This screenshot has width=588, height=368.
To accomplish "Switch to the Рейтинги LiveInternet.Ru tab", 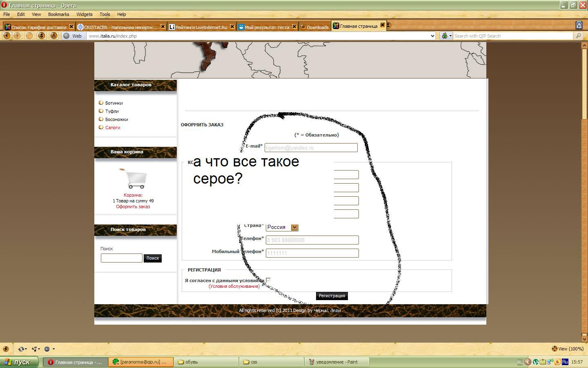I will pos(201,27).
